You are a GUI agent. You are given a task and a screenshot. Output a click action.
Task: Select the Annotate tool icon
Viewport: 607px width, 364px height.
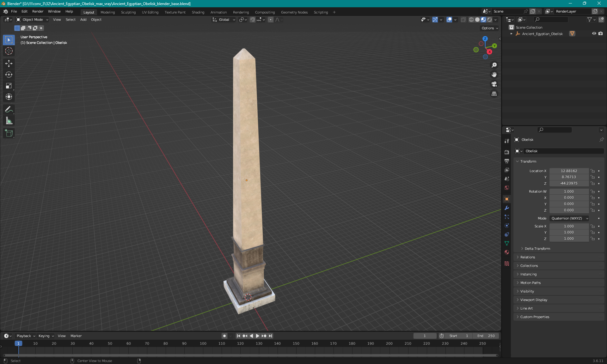pyautogui.click(x=9, y=109)
